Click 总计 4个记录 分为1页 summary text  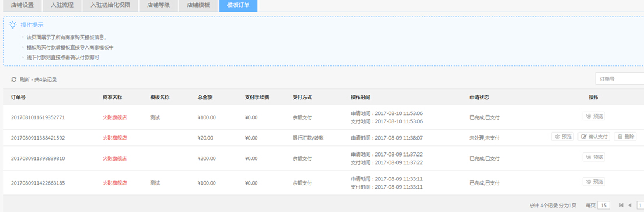[552, 206]
